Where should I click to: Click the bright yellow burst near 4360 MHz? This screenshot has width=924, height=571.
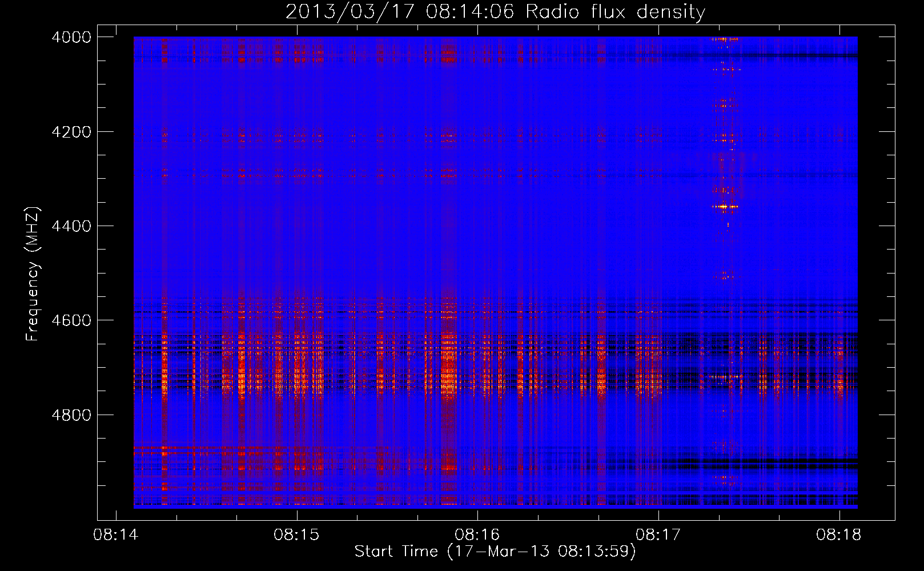725,206
